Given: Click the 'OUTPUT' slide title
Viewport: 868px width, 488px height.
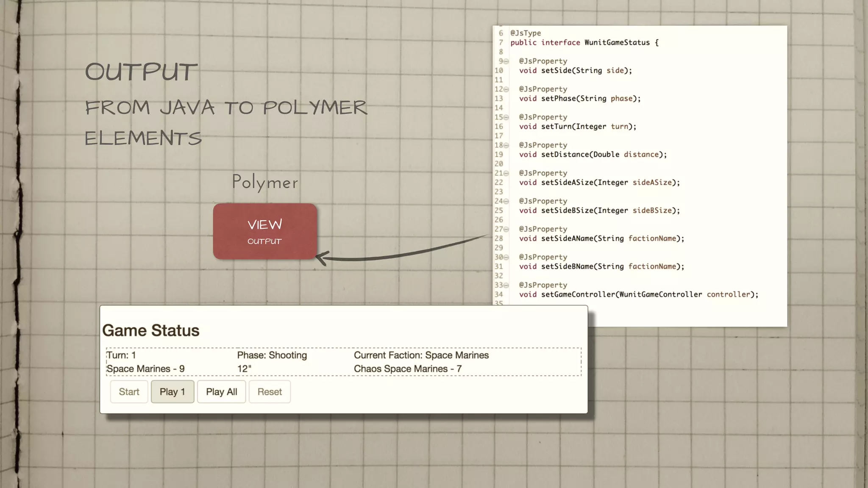Looking at the screenshot, I should point(141,72).
